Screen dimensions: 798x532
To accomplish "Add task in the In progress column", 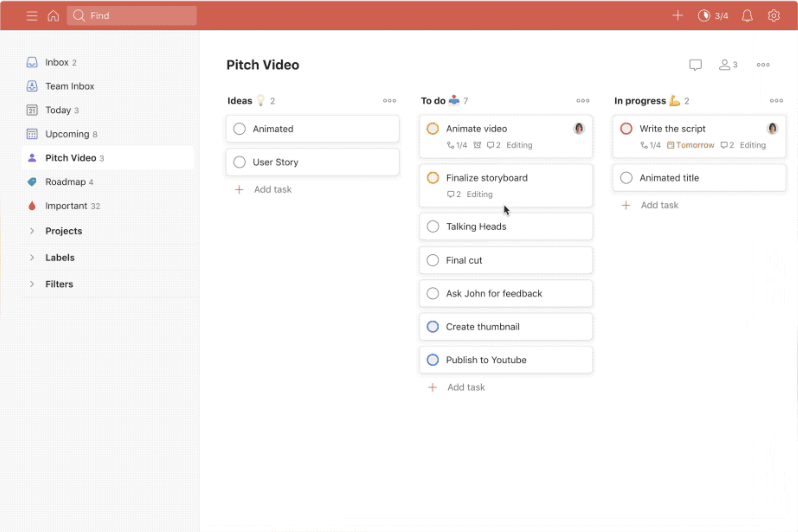I will point(659,205).
